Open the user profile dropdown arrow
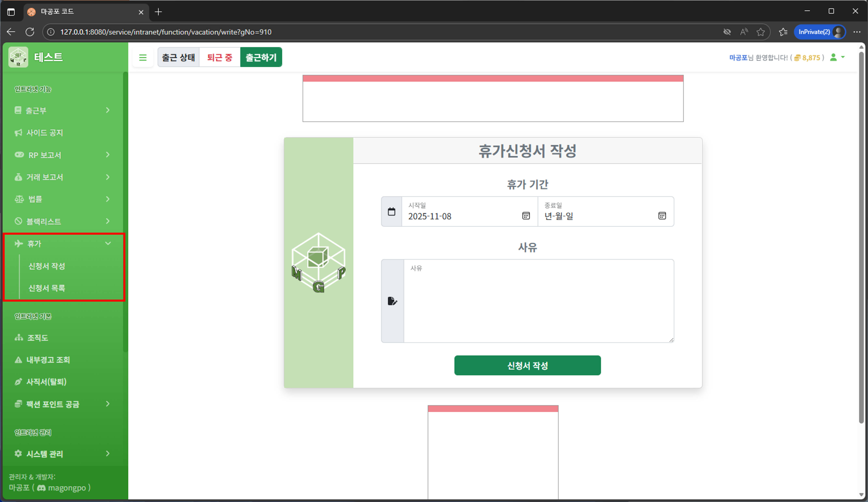 click(x=843, y=57)
